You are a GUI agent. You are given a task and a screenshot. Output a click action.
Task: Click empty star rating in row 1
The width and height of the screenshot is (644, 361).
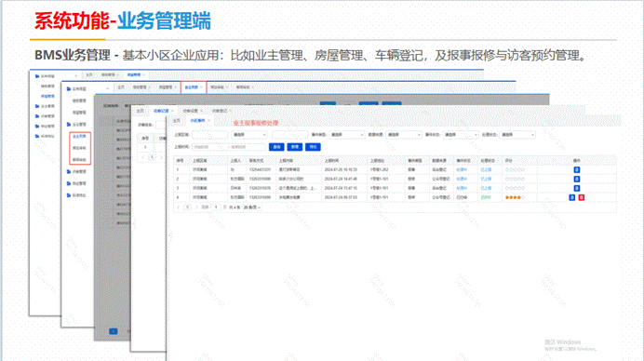515,169
